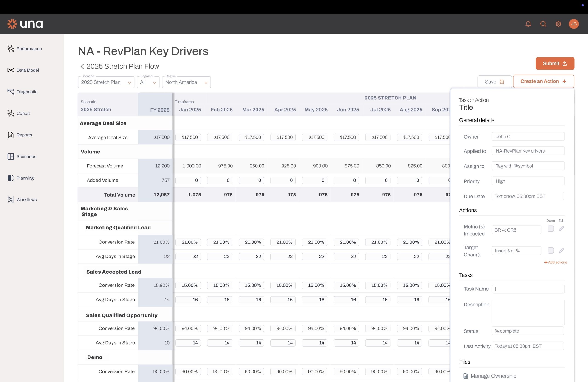Open the notifications bell

tap(528, 24)
